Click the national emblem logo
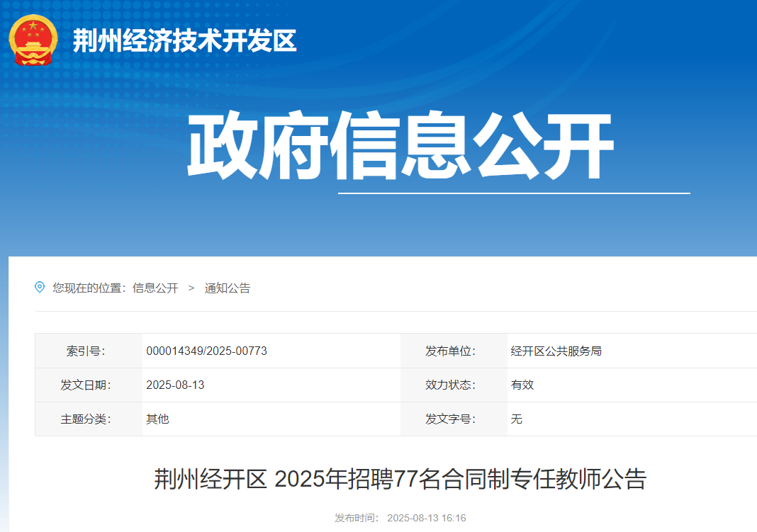 point(33,40)
